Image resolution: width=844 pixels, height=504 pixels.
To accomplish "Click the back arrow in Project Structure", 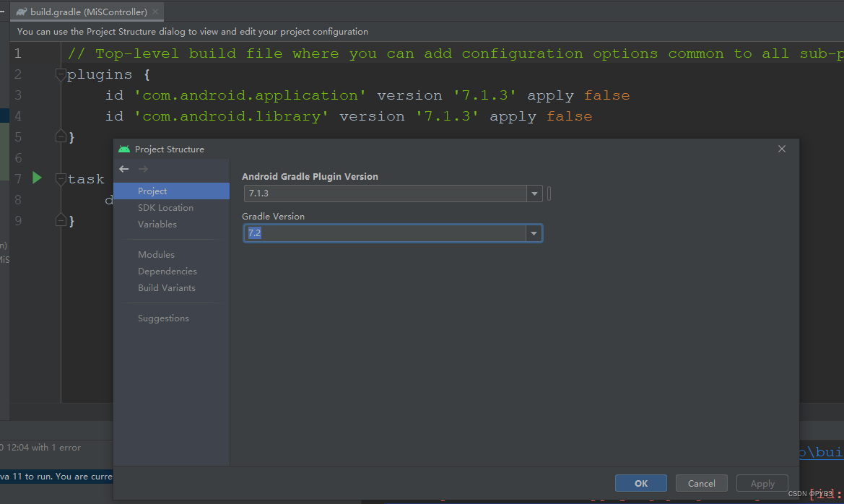I will pos(123,169).
